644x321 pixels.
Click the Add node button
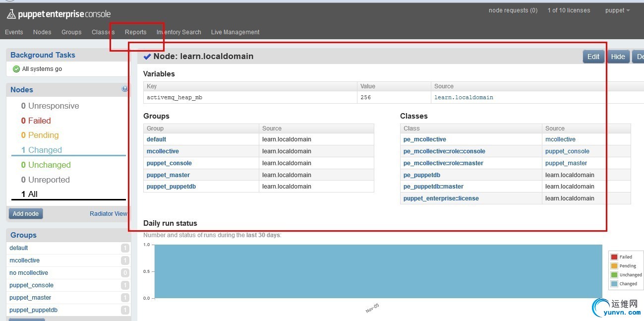[26, 214]
